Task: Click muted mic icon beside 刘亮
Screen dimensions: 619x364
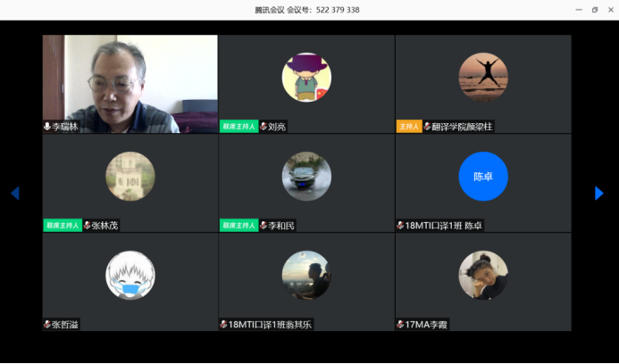Action: (x=263, y=127)
